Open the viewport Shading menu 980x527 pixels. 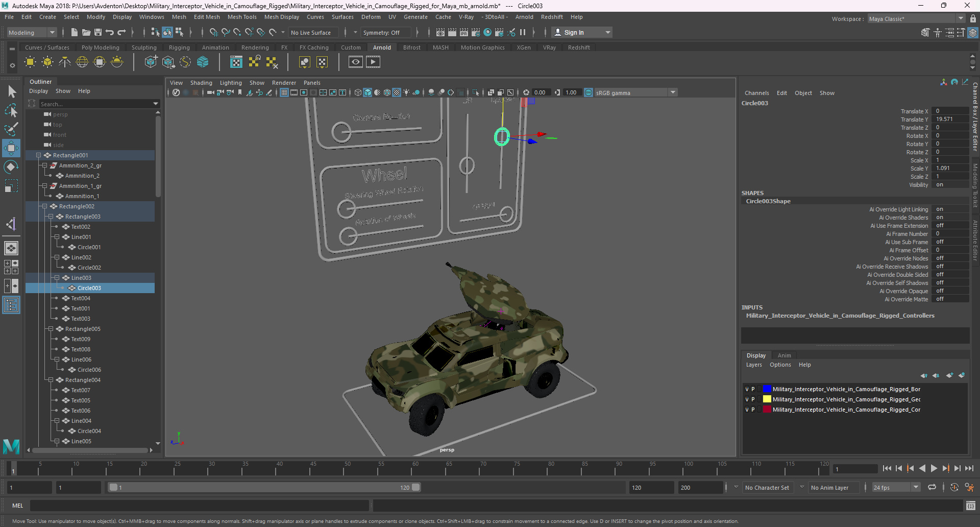201,83
